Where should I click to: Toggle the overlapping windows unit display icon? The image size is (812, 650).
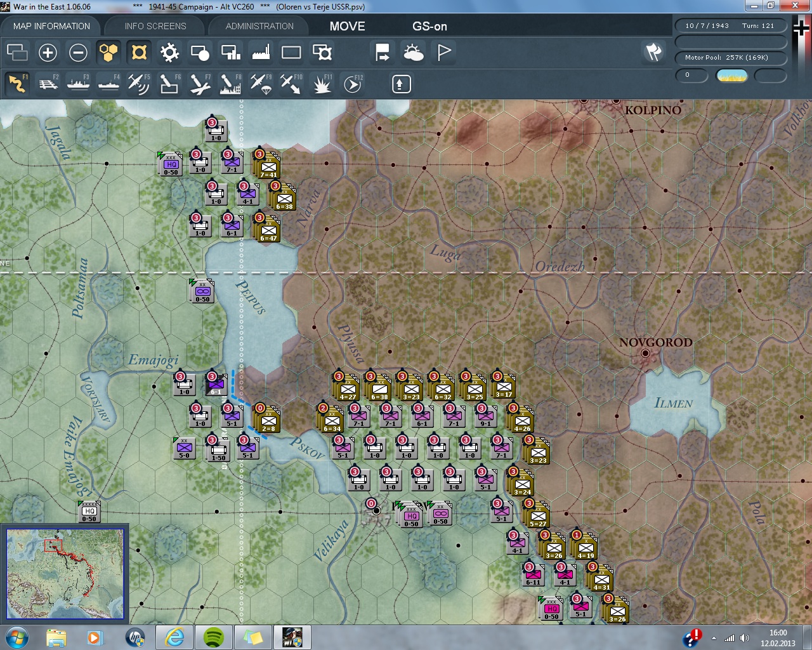[17, 53]
